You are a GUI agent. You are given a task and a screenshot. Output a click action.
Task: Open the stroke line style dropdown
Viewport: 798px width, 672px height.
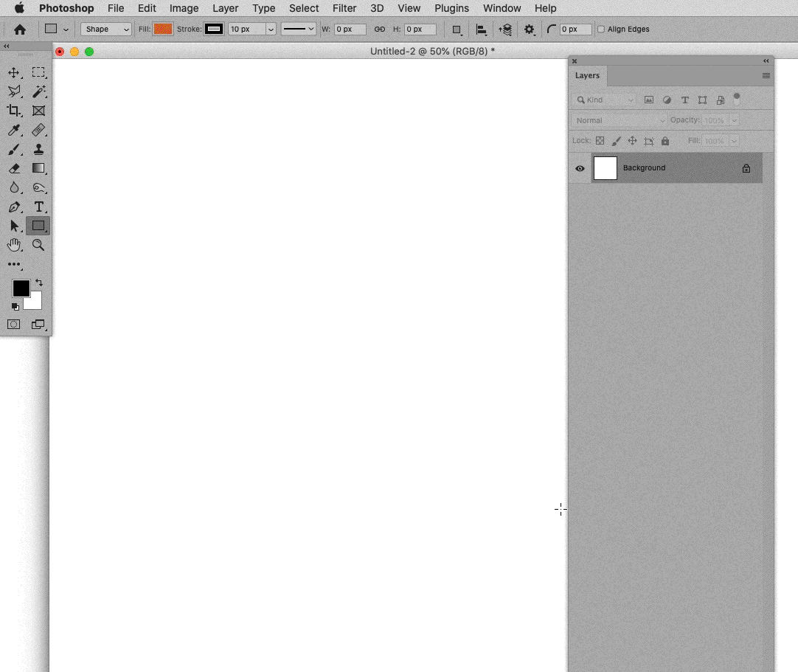(x=298, y=29)
